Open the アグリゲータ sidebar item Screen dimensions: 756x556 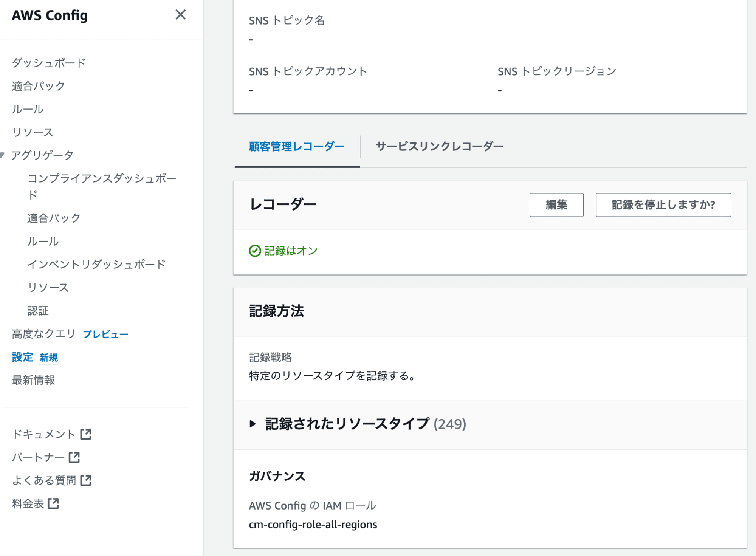click(42, 155)
